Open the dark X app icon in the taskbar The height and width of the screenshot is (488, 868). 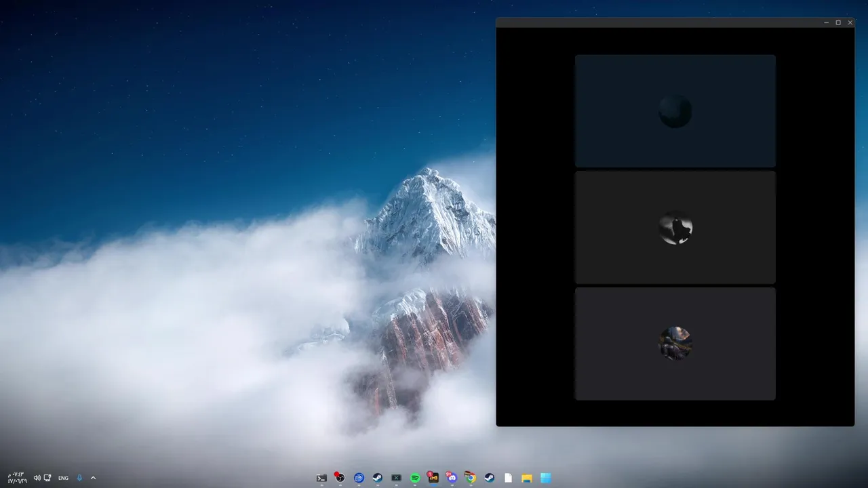(396, 478)
